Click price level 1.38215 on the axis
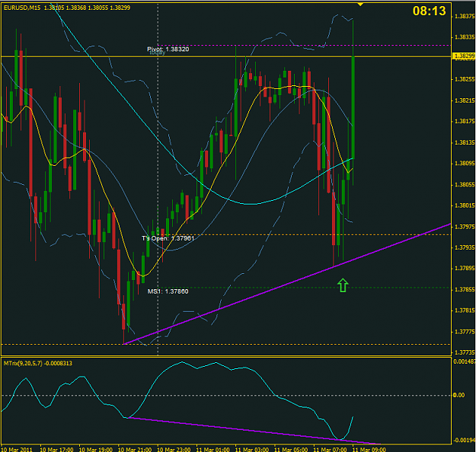Image resolution: width=476 pixels, height=452 pixels. (x=464, y=100)
